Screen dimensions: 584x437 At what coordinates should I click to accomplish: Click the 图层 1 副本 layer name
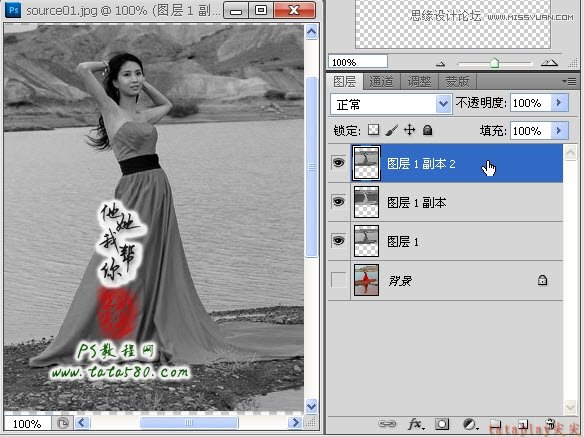coord(416,203)
